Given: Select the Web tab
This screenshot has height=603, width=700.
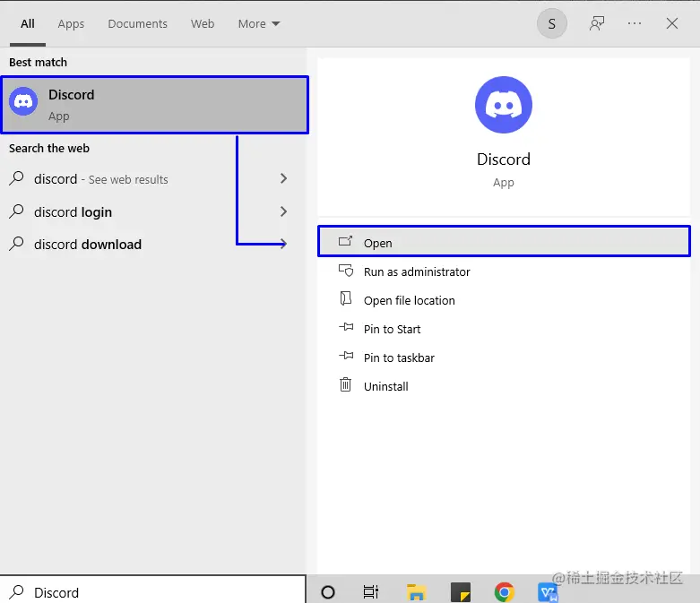Looking at the screenshot, I should [x=203, y=23].
